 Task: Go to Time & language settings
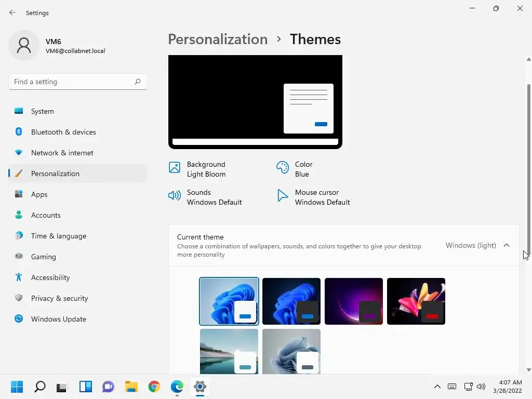click(78, 236)
